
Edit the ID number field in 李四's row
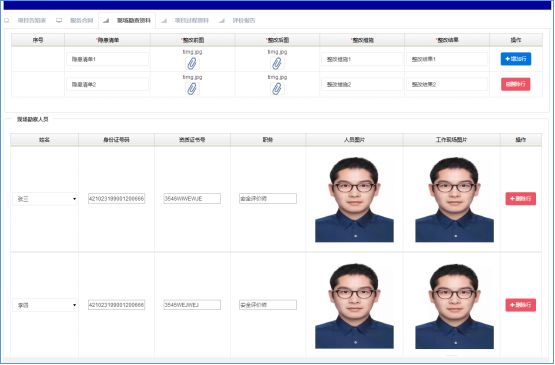coord(116,305)
